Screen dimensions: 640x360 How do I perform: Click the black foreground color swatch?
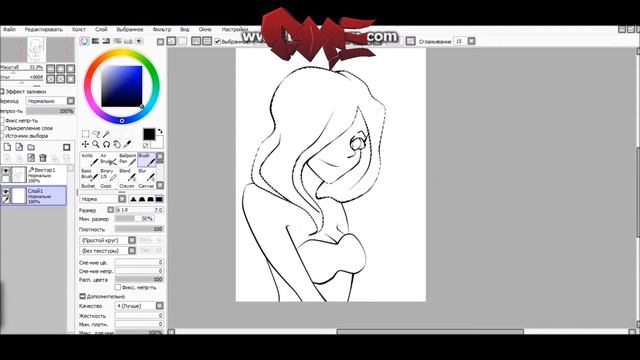pos(149,134)
